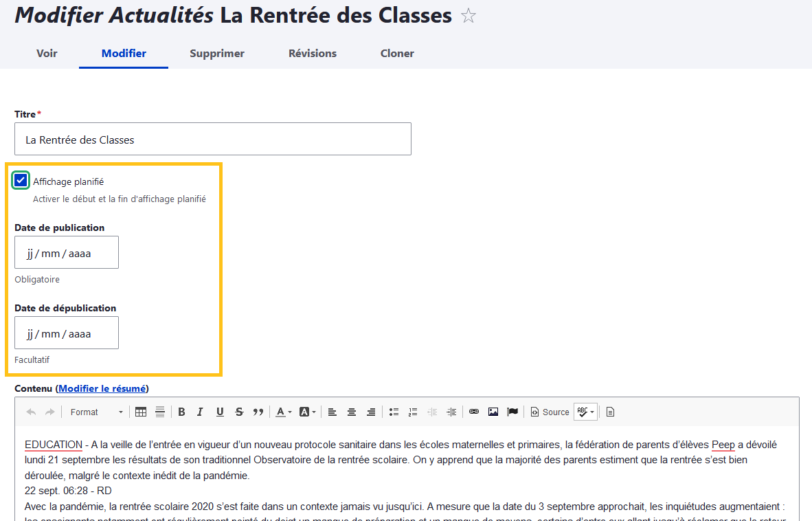Click the Modifier le résumé link

102,388
